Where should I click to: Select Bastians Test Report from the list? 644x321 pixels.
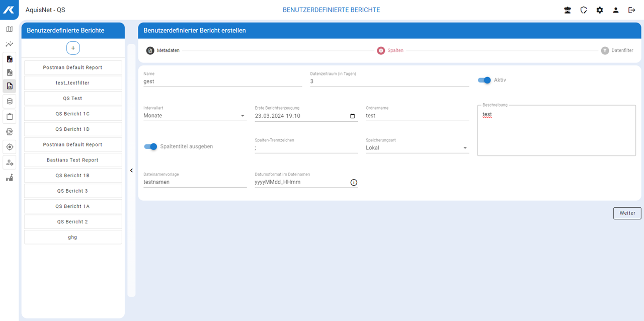[73, 160]
